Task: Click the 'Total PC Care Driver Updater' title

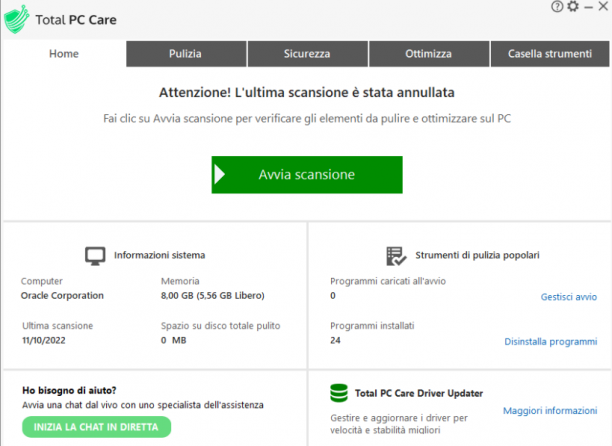Action: [419, 393]
